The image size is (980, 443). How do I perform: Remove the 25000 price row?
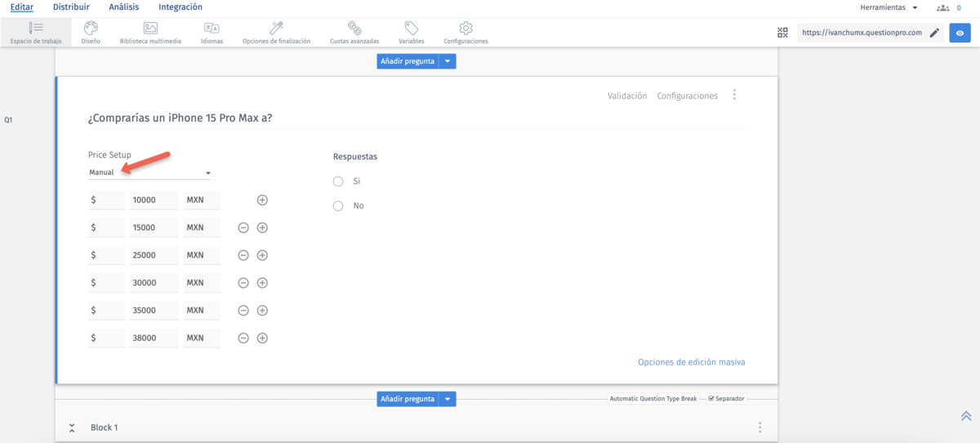pyautogui.click(x=243, y=255)
